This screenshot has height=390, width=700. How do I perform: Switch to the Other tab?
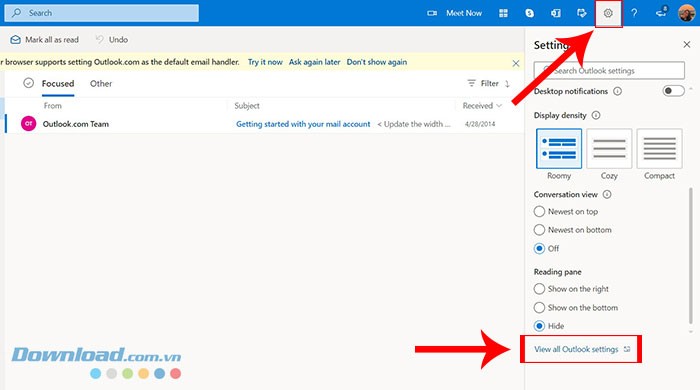pyautogui.click(x=101, y=83)
